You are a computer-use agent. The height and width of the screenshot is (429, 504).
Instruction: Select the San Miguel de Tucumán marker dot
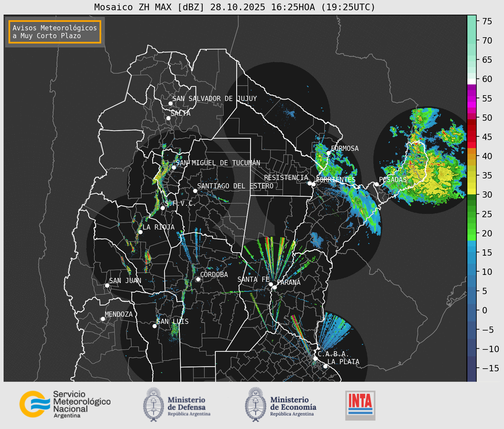[x=174, y=167]
